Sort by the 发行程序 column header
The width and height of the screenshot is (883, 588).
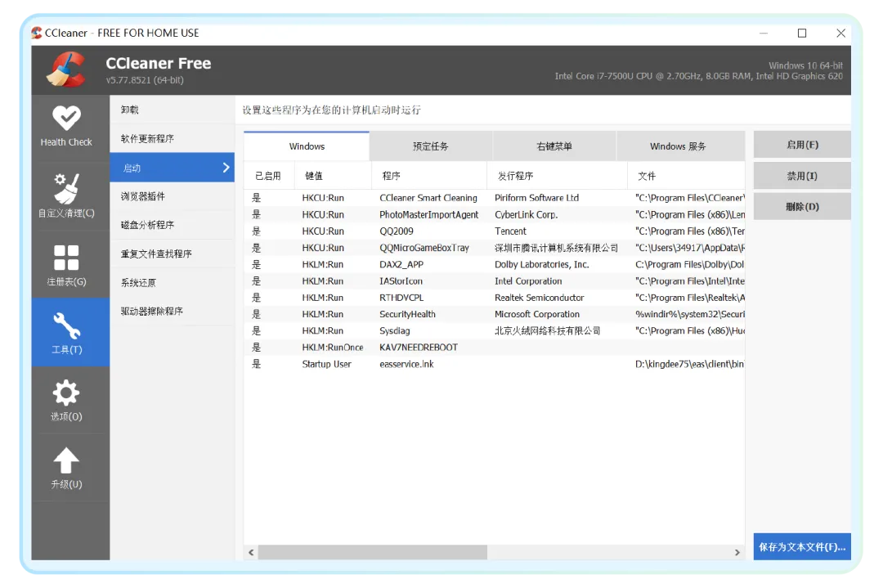557,176
